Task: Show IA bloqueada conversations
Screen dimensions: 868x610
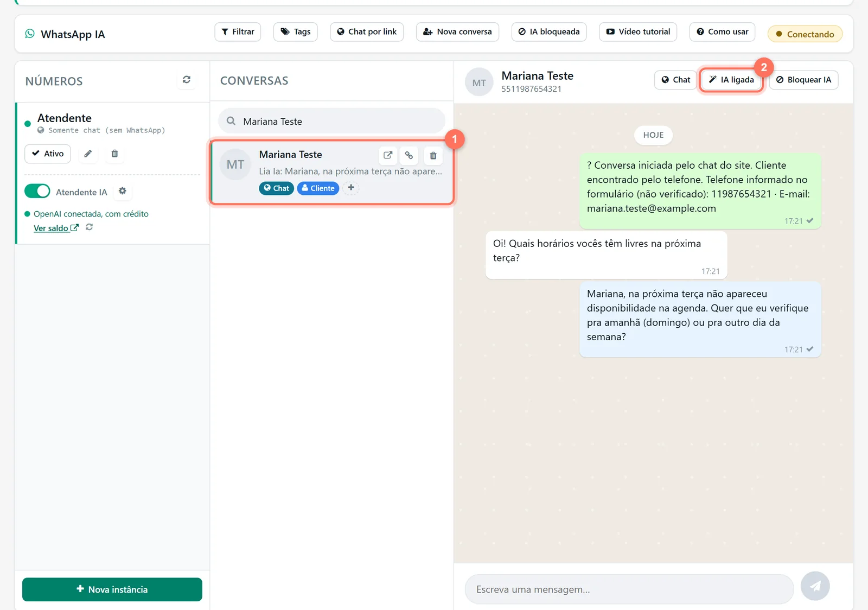Action: point(549,32)
